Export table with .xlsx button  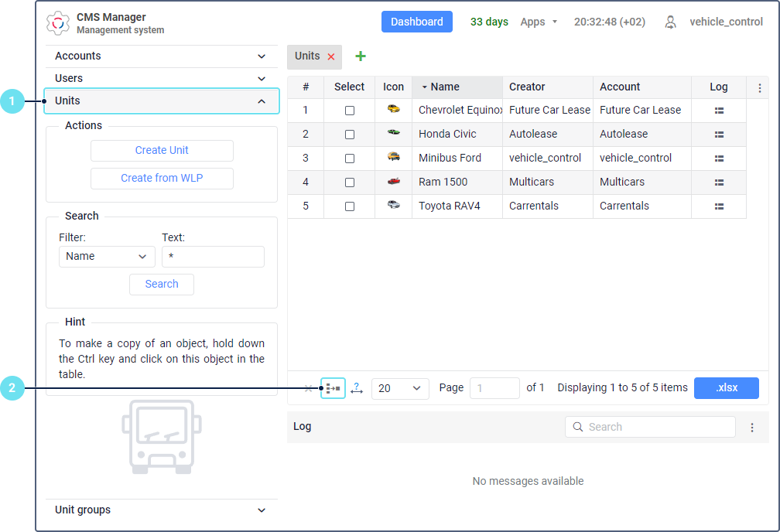[727, 388]
